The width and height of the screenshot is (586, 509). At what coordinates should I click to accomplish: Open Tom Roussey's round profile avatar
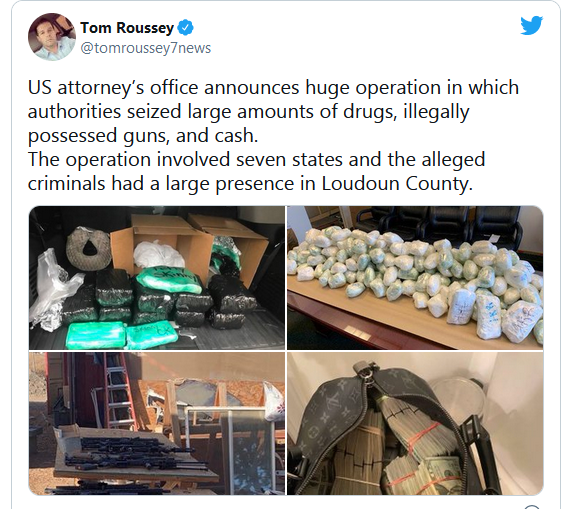click(x=52, y=37)
